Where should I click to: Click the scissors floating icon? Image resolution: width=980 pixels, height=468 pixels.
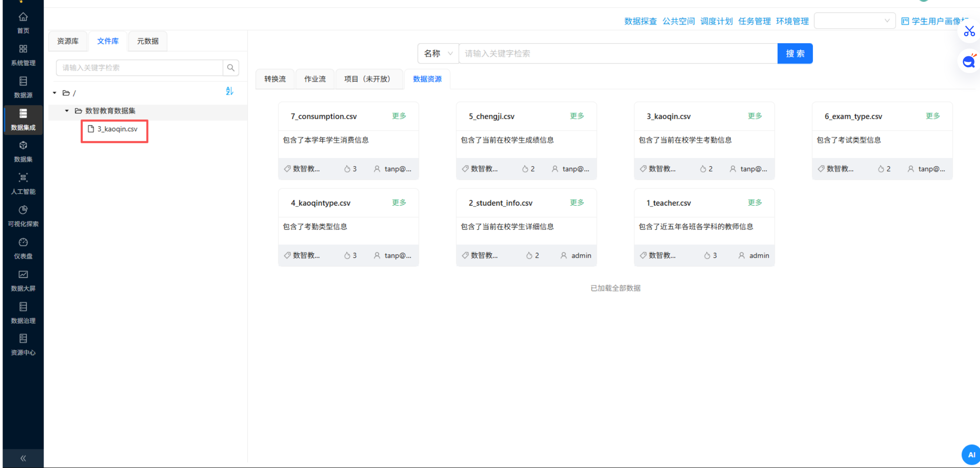969,31
